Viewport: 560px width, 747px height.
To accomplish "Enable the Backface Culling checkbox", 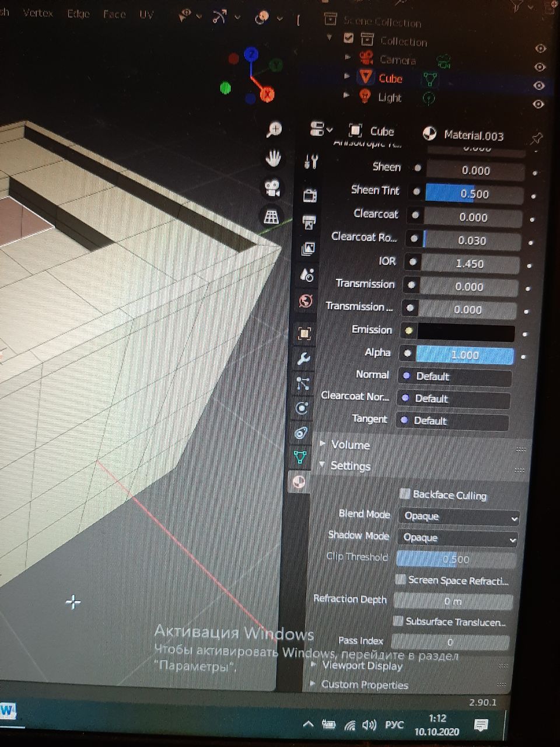I will click(405, 494).
